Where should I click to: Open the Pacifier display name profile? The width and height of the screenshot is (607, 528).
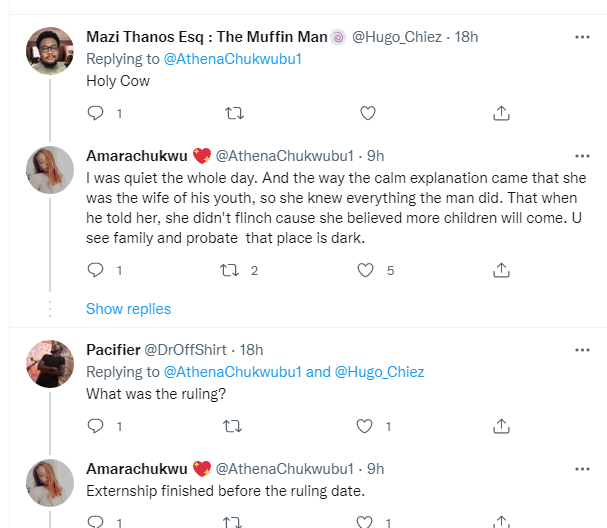(114, 349)
